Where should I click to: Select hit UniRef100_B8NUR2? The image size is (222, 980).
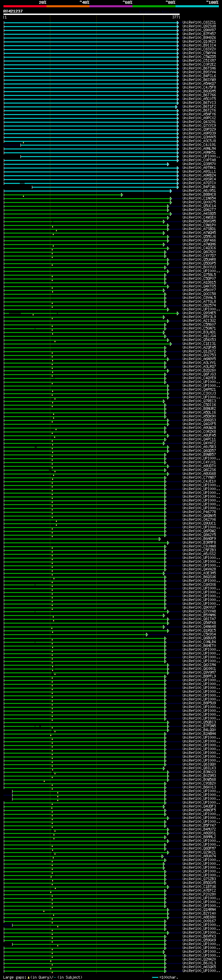coord(199,408)
